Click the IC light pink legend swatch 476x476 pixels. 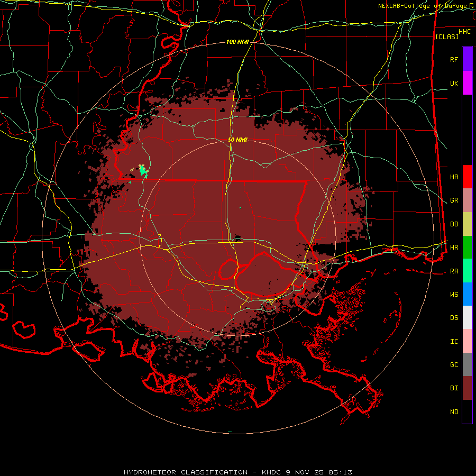coord(467,341)
